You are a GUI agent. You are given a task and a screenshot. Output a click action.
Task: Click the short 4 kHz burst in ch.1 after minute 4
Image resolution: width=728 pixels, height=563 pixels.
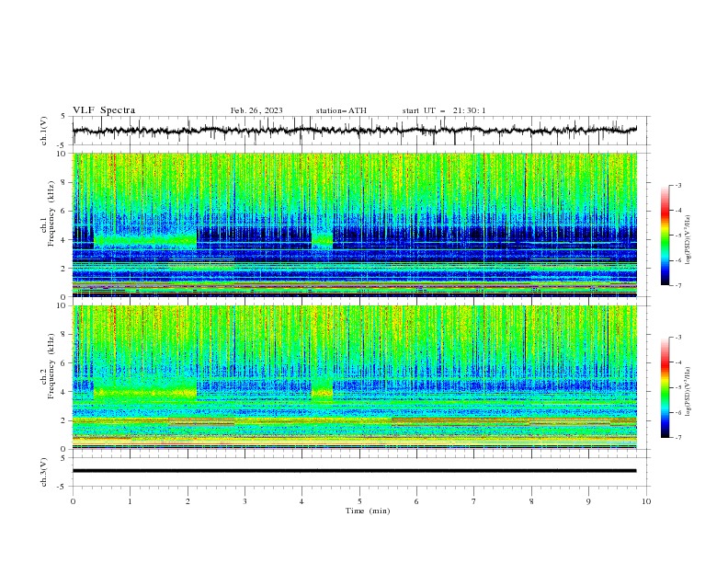point(322,240)
